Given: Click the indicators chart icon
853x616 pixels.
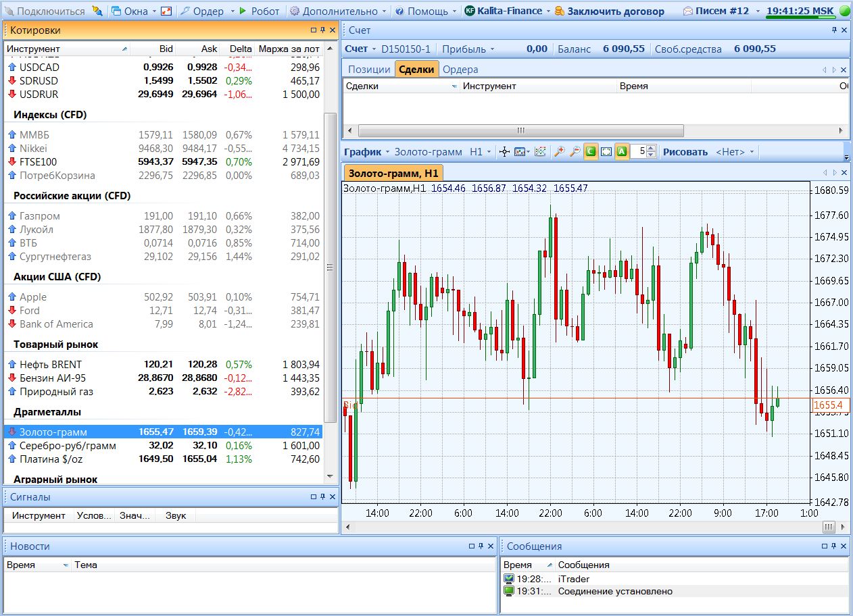Looking at the screenshot, I should pos(540,152).
